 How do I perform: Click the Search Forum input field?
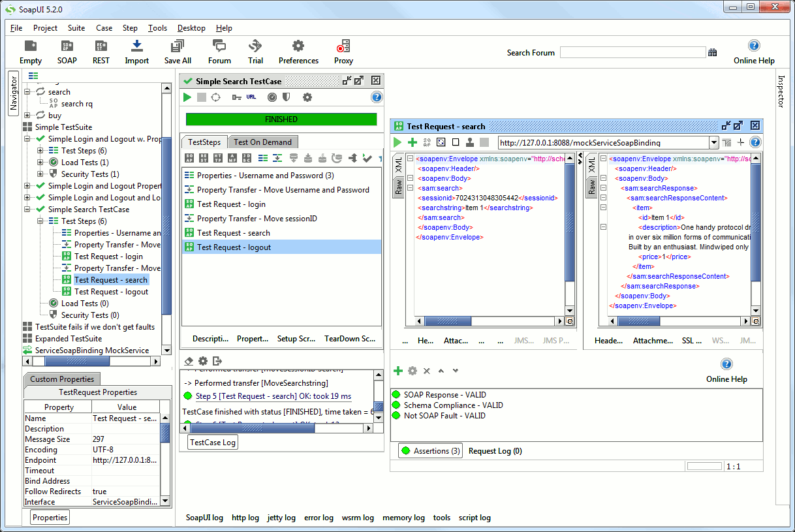[x=632, y=53]
